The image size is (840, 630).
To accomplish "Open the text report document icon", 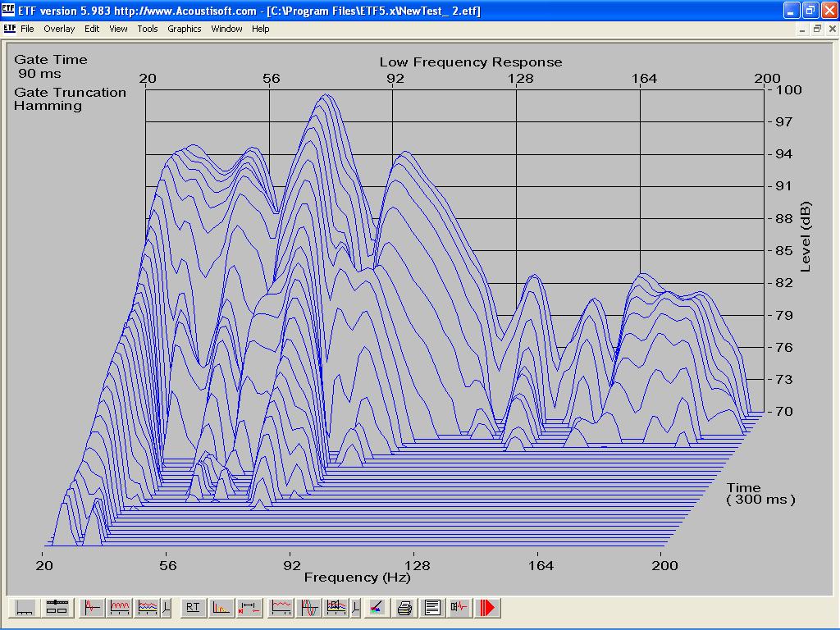I will [432, 608].
